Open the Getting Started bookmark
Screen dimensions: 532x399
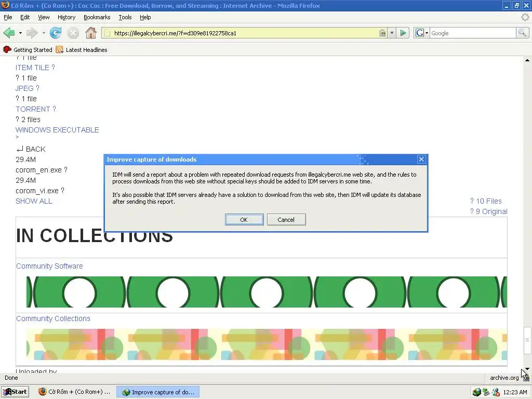tap(28, 50)
